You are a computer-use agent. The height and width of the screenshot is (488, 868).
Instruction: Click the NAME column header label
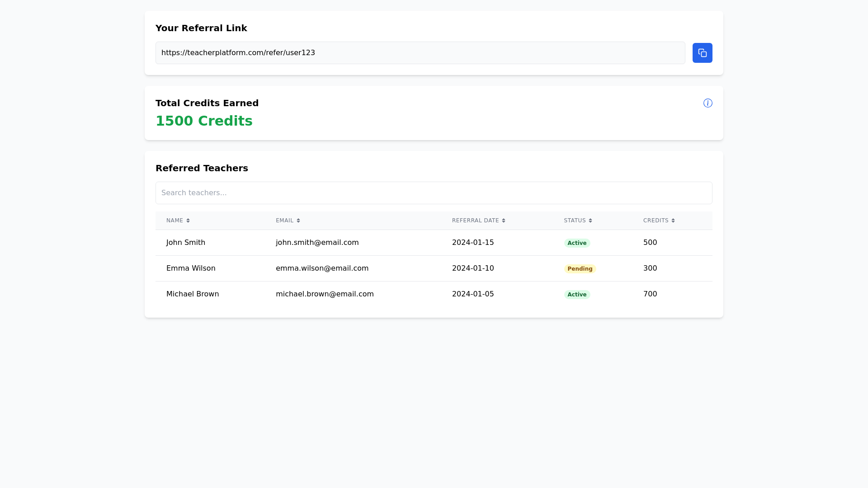coord(175,221)
